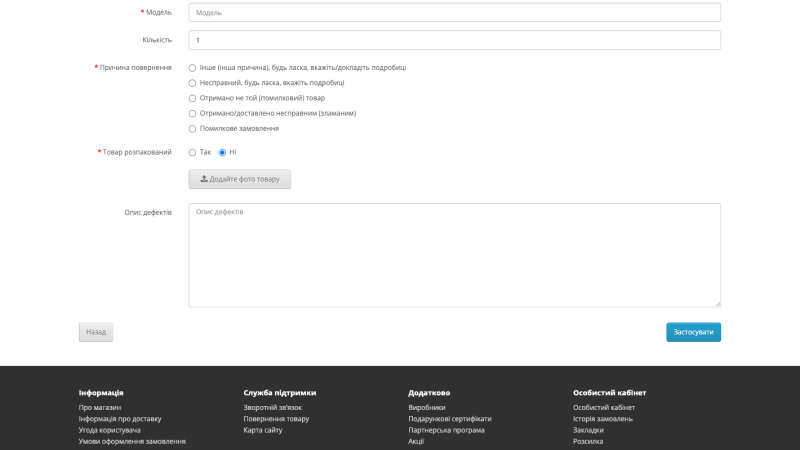Choose 'Отримано не той (помилковий) товар'
800x450 pixels.
pyautogui.click(x=192, y=98)
